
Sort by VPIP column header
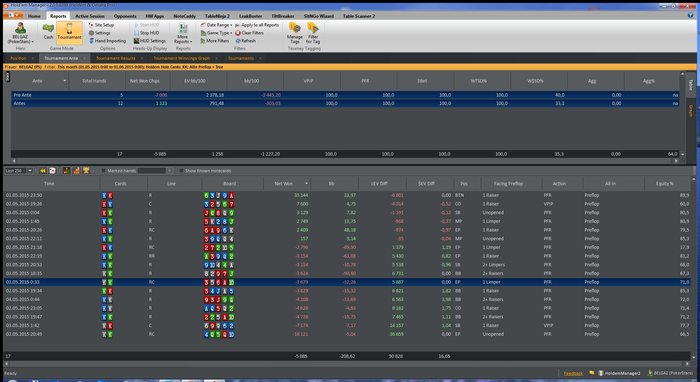[x=308, y=81]
